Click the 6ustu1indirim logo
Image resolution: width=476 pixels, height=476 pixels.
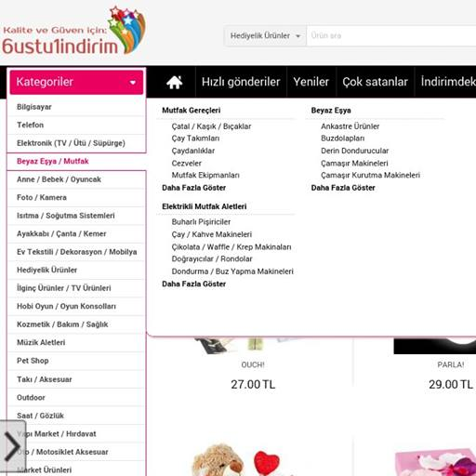click(73, 32)
